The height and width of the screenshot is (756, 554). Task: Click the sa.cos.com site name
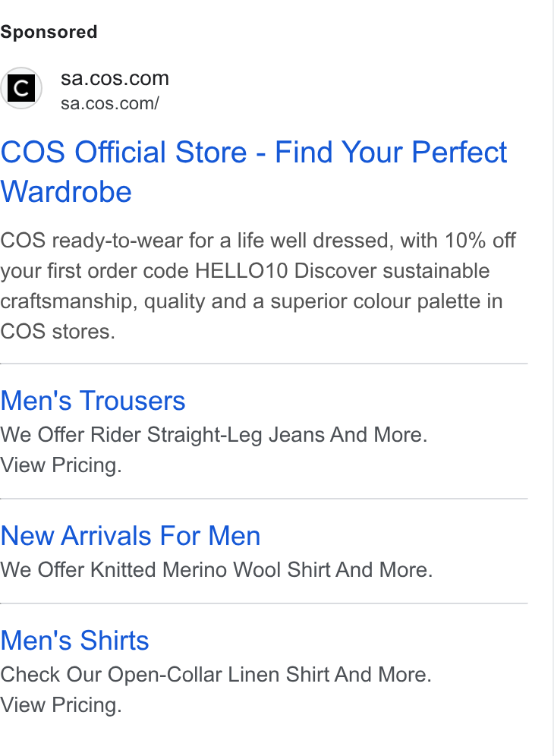[115, 78]
